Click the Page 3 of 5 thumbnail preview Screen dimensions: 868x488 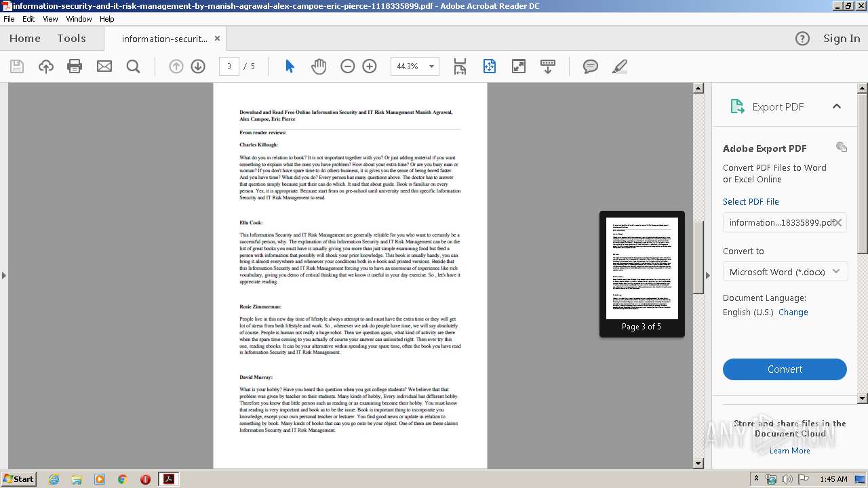click(x=642, y=274)
